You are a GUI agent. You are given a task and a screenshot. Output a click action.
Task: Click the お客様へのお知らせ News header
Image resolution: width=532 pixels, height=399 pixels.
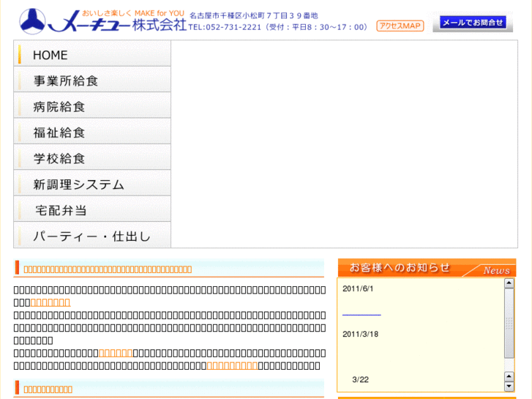(x=427, y=268)
